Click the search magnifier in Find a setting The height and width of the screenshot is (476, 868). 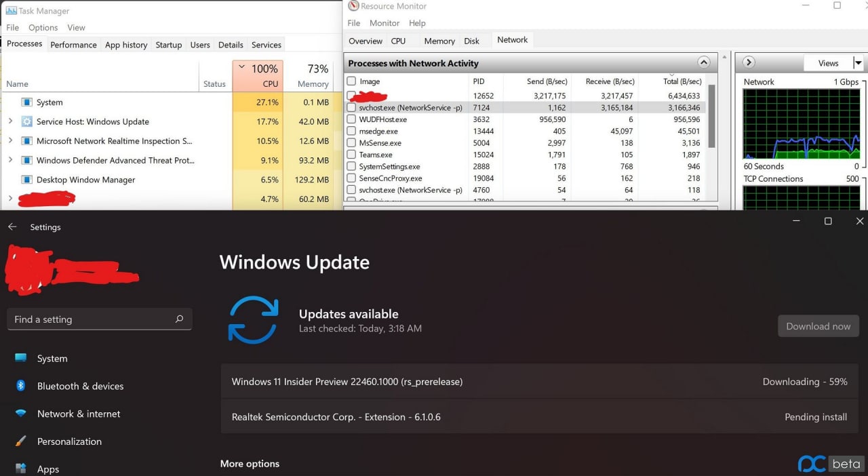tap(179, 319)
